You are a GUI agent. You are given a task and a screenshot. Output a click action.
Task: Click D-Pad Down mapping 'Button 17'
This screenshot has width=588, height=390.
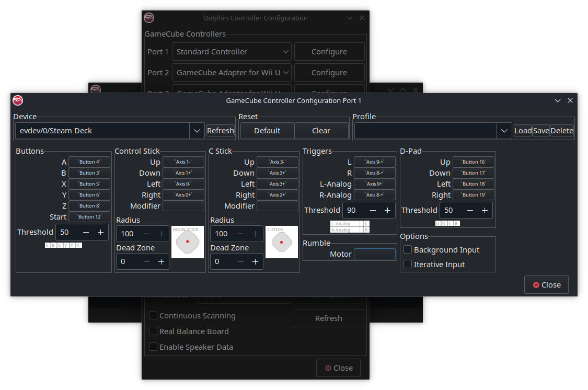tap(473, 173)
